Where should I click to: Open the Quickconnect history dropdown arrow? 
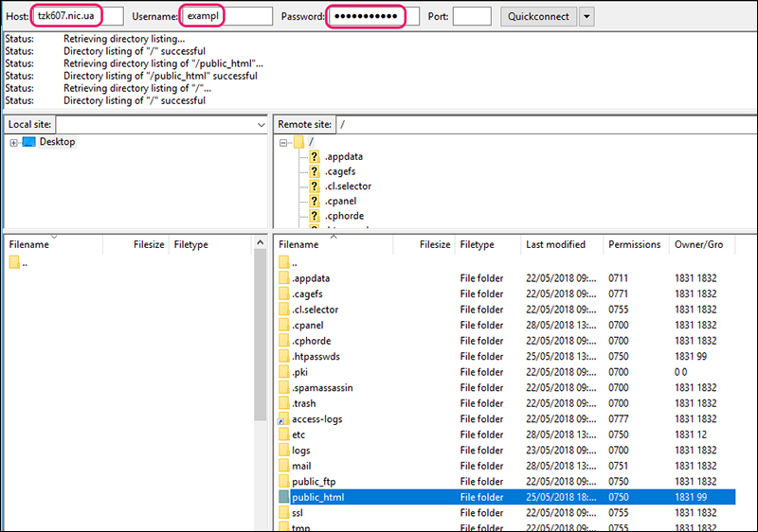[x=587, y=17]
